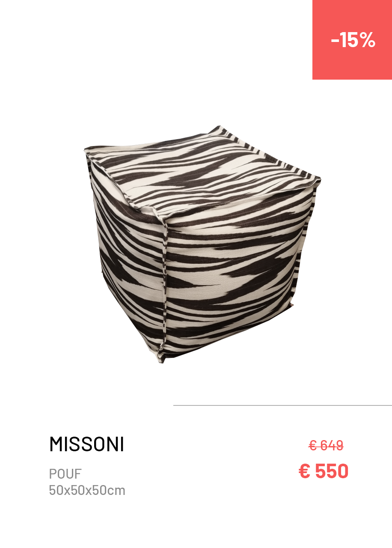The image size is (392, 548).
Task: Click the number 550 in the sale price
Action: tap(332, 471)
